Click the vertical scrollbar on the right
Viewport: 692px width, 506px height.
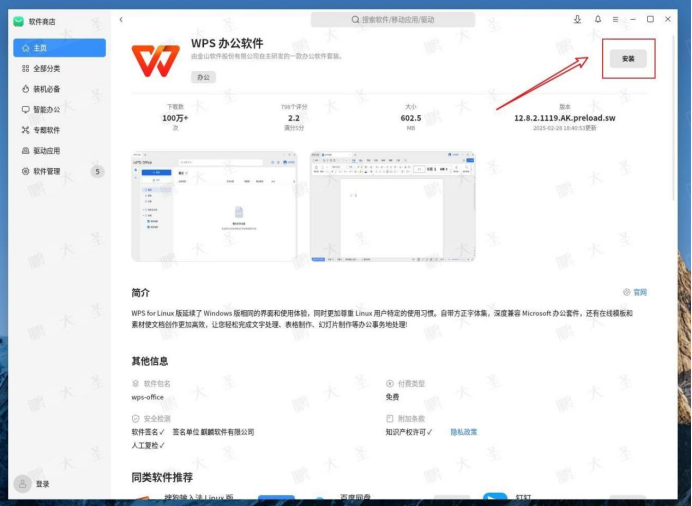pyautogui.click(x=673, y=118)
